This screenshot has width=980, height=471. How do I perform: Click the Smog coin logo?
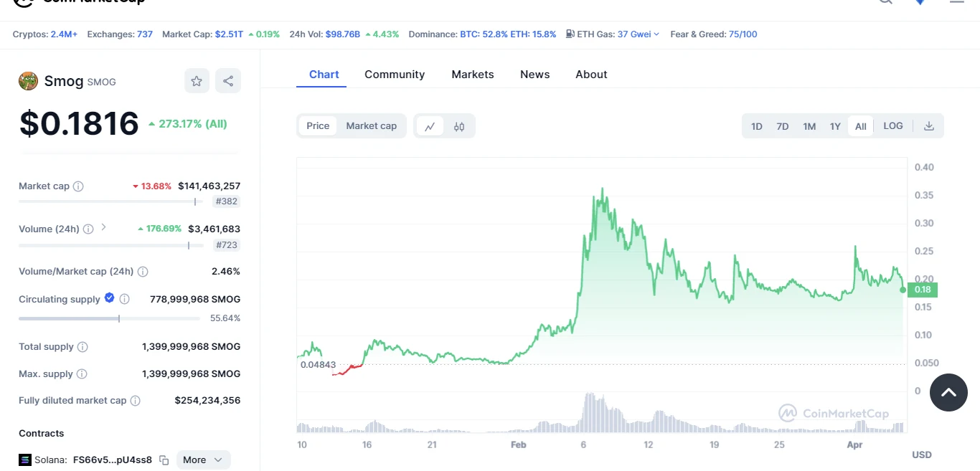point(28,81)
